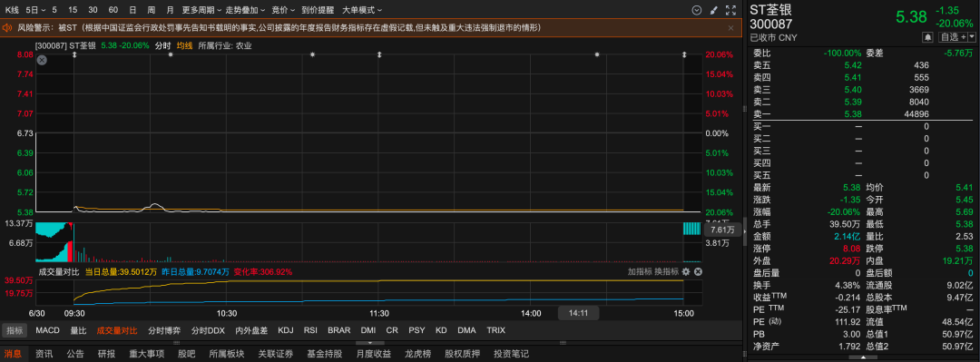Open the 重大事项 tab

click(x=146, y=354)
